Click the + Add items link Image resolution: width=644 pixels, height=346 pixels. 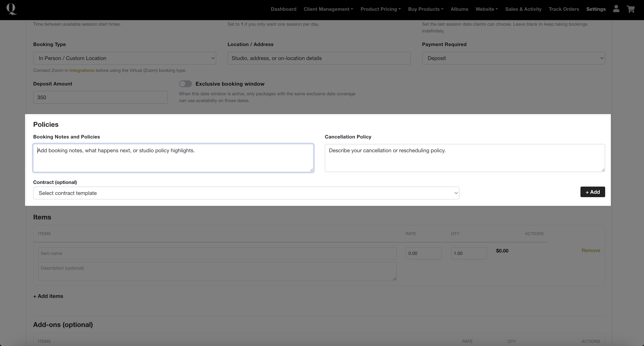pos(48,296)
